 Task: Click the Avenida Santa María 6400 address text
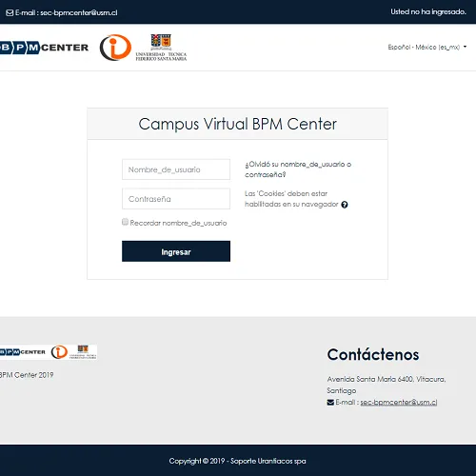click(x=387, y=385)
